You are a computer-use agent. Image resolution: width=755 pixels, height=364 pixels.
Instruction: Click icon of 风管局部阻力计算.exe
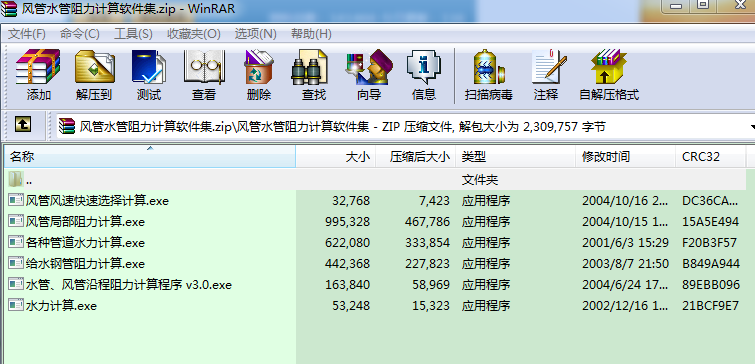tap(16, 221)
